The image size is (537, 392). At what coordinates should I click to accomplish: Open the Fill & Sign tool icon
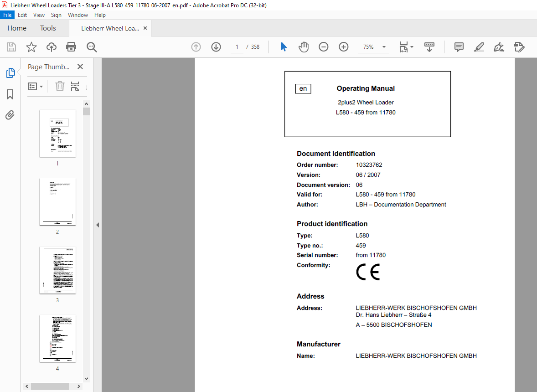click(x=499, y=47)
